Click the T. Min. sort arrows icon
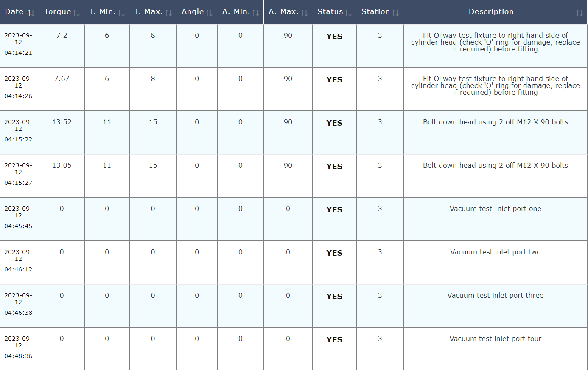Image resolution: width=588 pixels, height=370 pixels. coord(121,13)
